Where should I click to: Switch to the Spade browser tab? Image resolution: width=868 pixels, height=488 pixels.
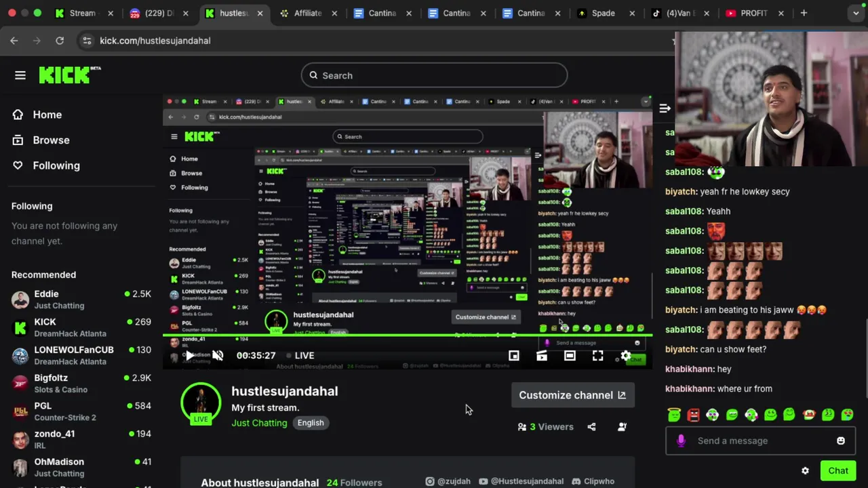click(603, 13)
